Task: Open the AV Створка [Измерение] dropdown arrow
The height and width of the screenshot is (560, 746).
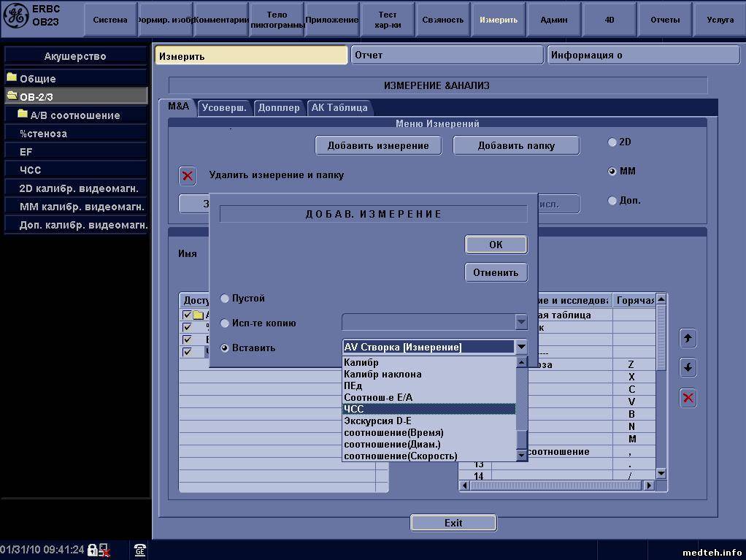Action: (520, 348)
